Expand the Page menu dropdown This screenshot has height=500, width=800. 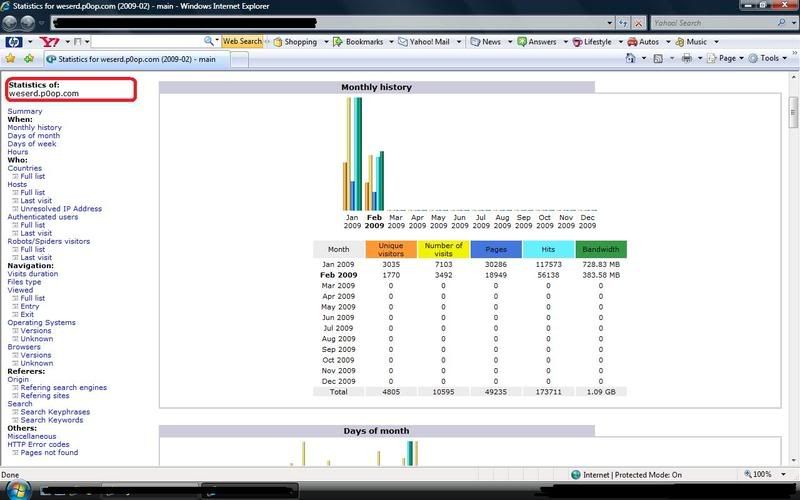point(727,59)
